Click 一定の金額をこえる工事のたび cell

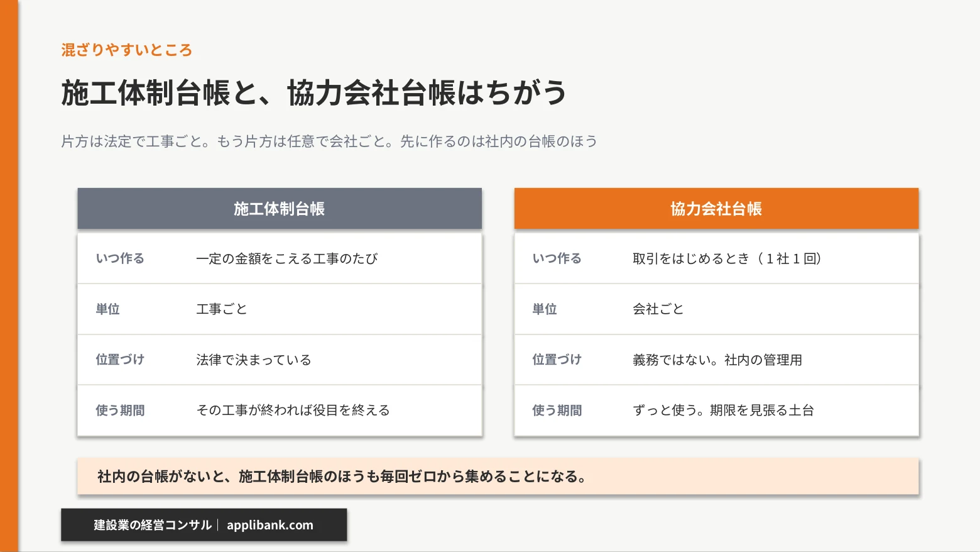pos(287,259)
